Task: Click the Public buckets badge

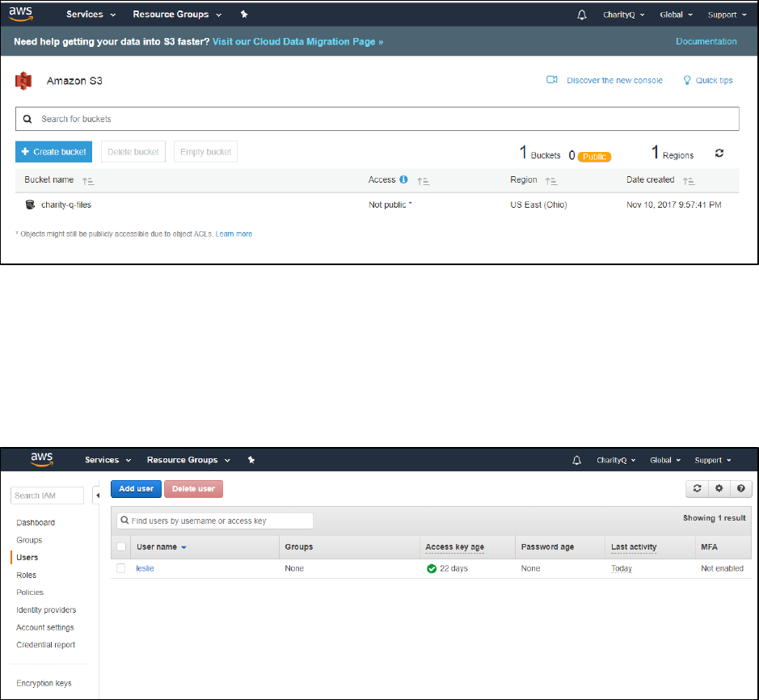Action: point(594,157)
